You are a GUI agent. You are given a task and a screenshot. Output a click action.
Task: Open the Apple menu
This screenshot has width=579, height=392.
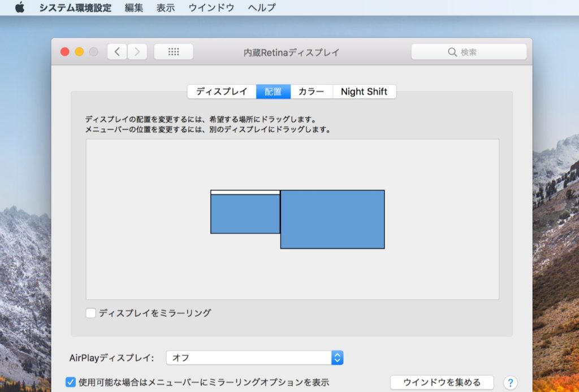(20, 8)
